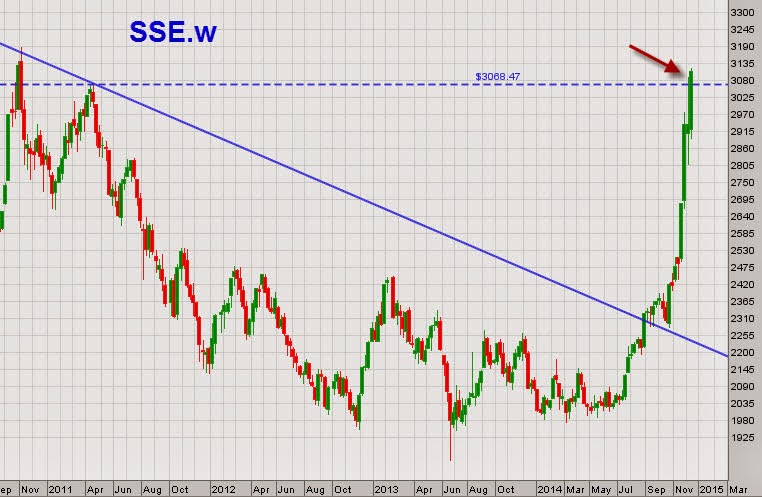Select the descending blue trendline

[x=364, y=200]
